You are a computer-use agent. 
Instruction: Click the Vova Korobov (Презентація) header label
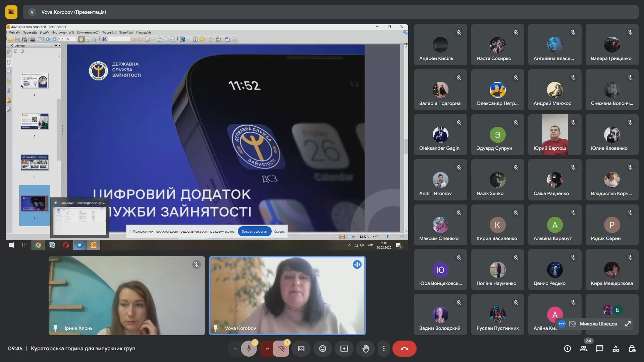[74, 12]
